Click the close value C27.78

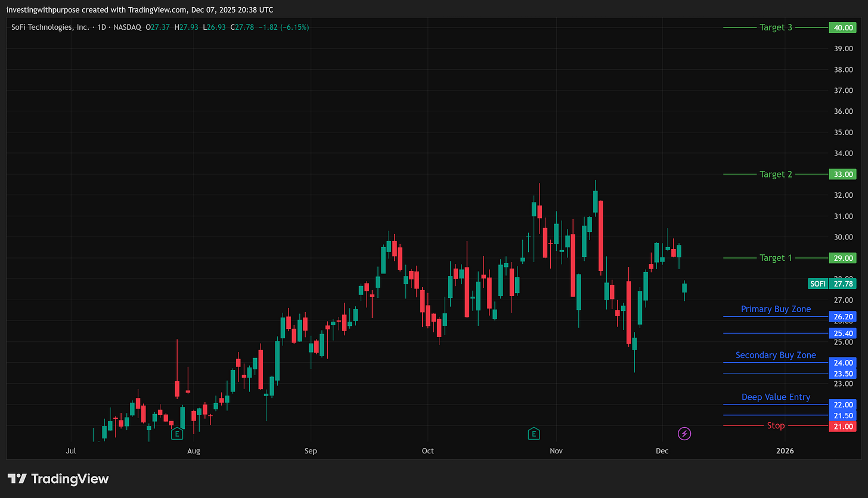pos(243,27)
